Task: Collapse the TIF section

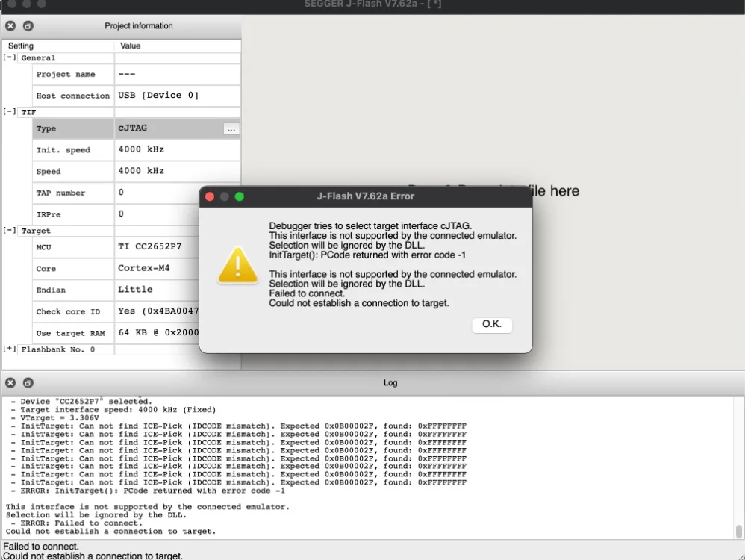Action: coord(9,112)
